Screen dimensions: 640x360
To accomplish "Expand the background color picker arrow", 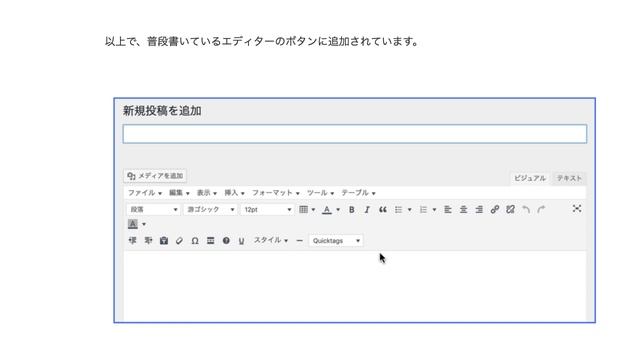I will 144,224.
